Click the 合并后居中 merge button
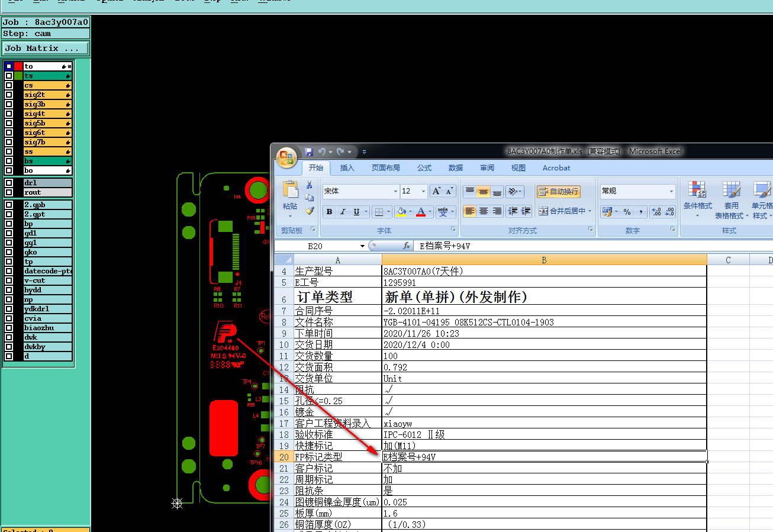The width and height of the screenshot is (773, 532). tap(562, 211)
